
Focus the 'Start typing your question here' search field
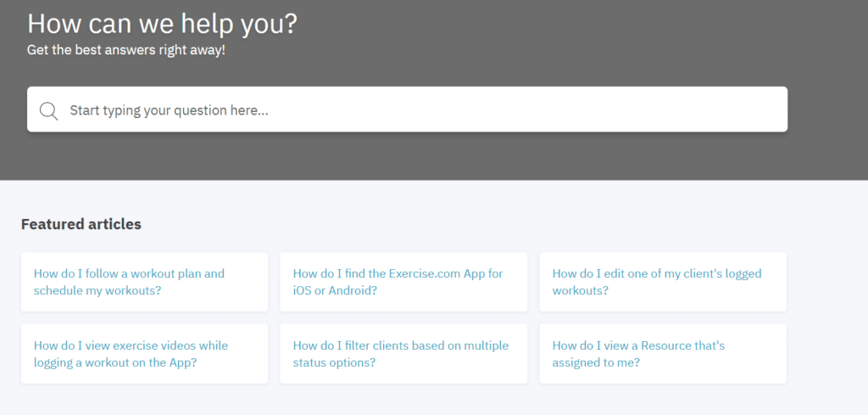click(339, 110)
